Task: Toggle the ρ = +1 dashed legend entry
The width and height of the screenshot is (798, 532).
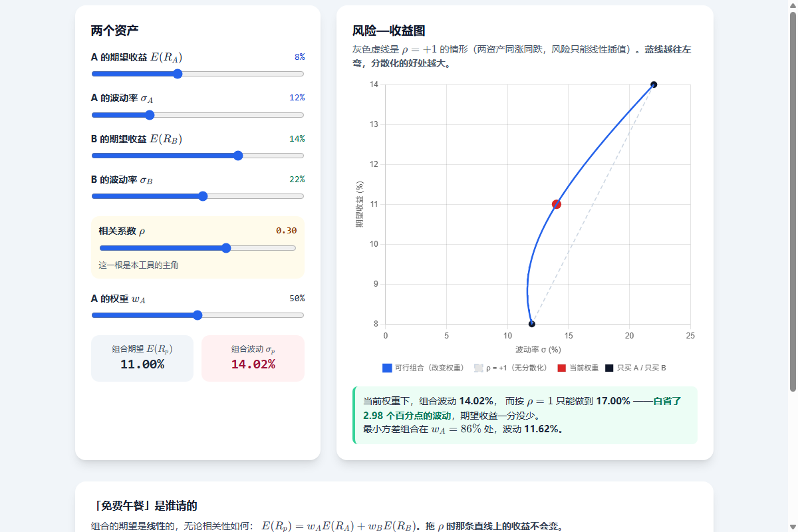Action: click(x=510, y=368)
